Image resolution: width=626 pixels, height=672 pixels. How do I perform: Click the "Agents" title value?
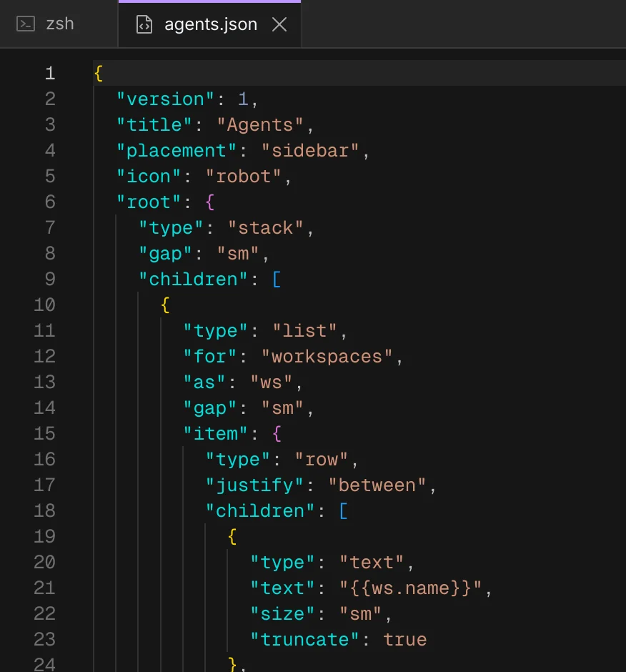tap(259, 125)
